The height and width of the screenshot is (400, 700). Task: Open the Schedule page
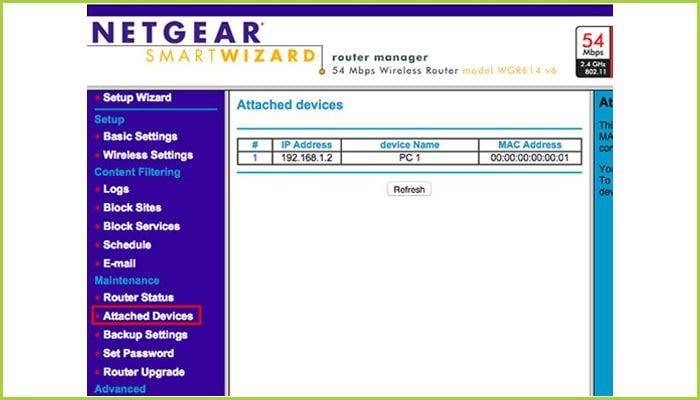127,245
